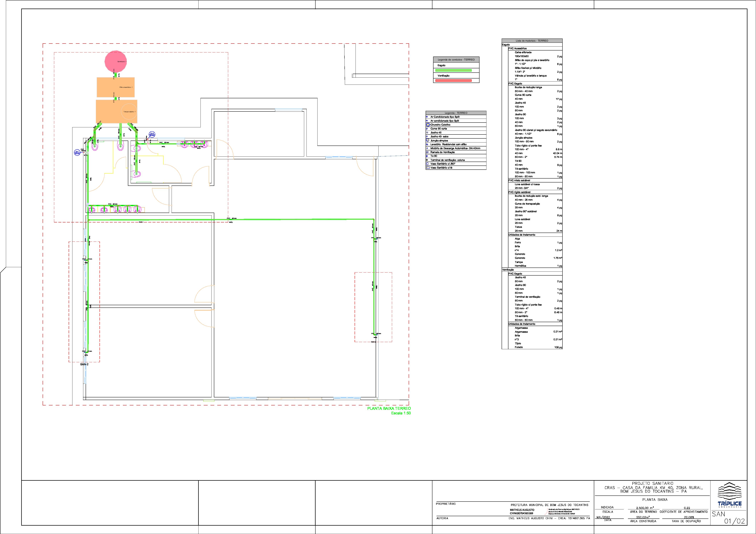The height and width of the screenshot is (534, 756).
Task: Click the PLANTA BAIXA TERREO title text
Action: (x=389, y=408)
